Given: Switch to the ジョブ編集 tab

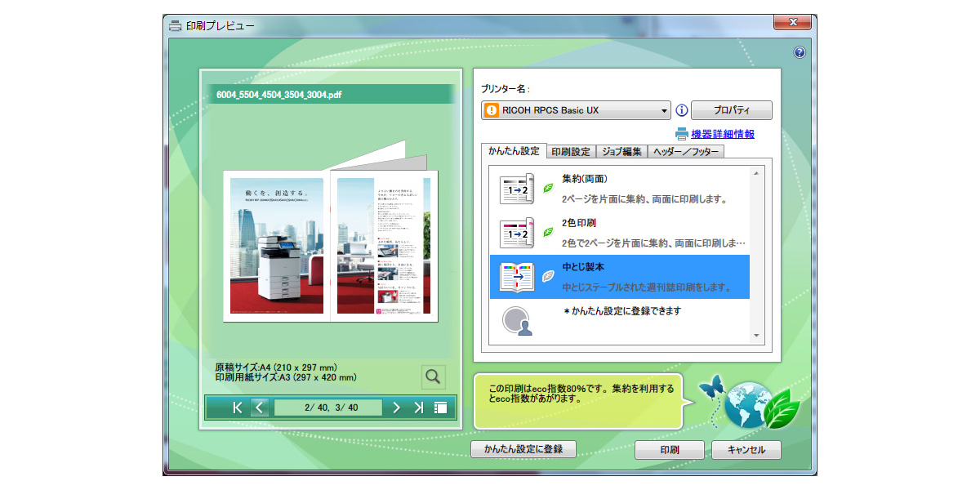Looking at the screenshot, I should [x=621, y=151].
